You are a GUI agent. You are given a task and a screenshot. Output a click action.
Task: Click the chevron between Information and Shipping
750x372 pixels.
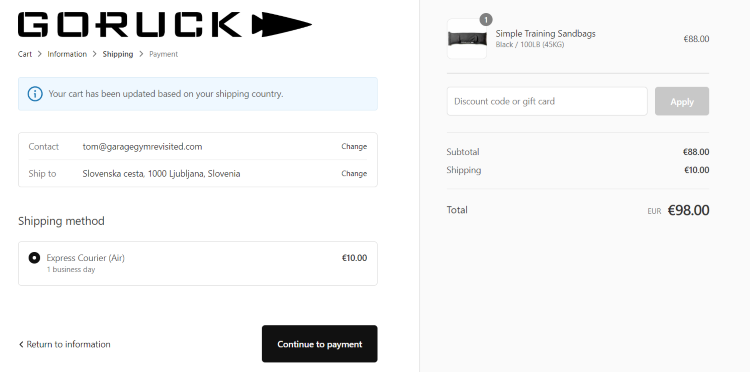[95, 54]
